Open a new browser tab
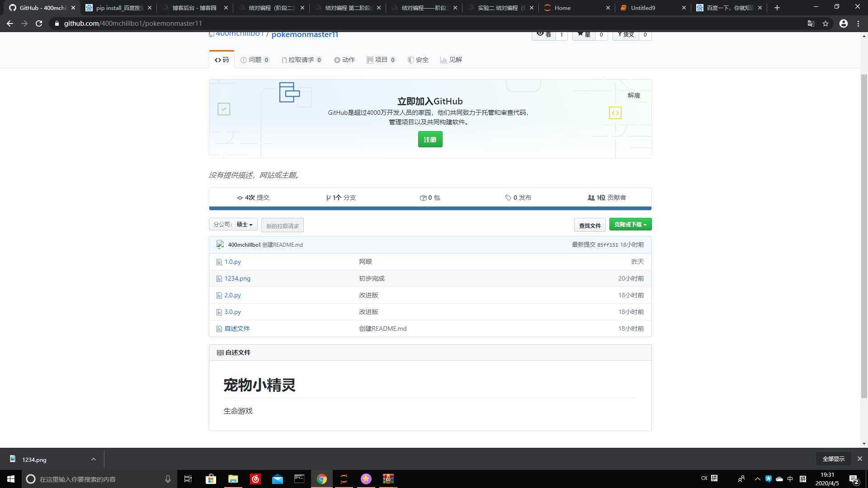 point(777,8)
